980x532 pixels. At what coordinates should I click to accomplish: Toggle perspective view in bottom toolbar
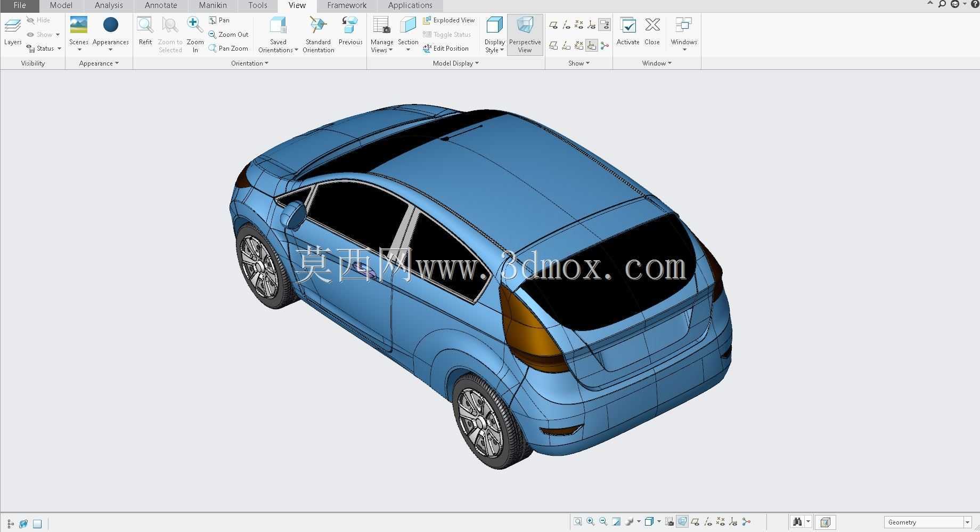tap(682, 522)
